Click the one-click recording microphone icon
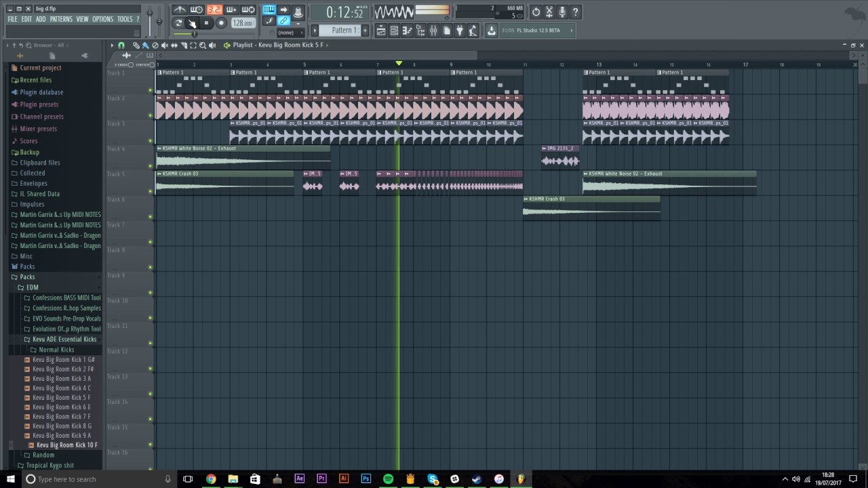 [562, 12]
